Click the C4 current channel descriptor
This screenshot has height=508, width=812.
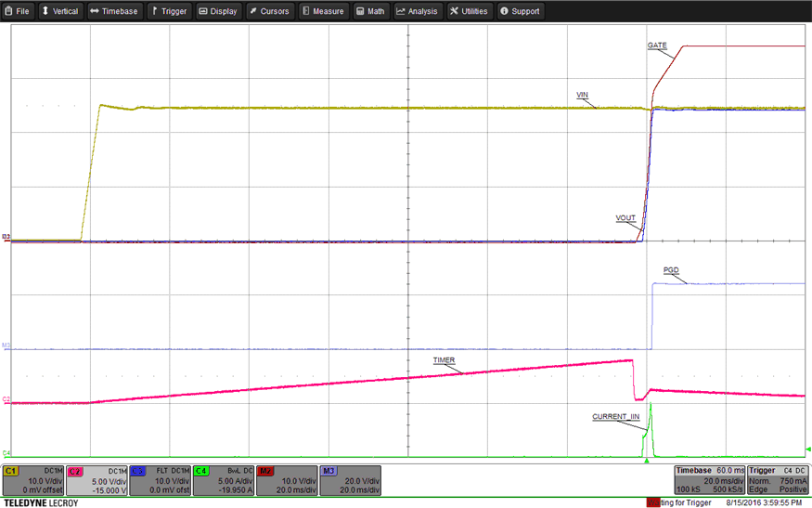pyautogui.click(x=222, y=481)
